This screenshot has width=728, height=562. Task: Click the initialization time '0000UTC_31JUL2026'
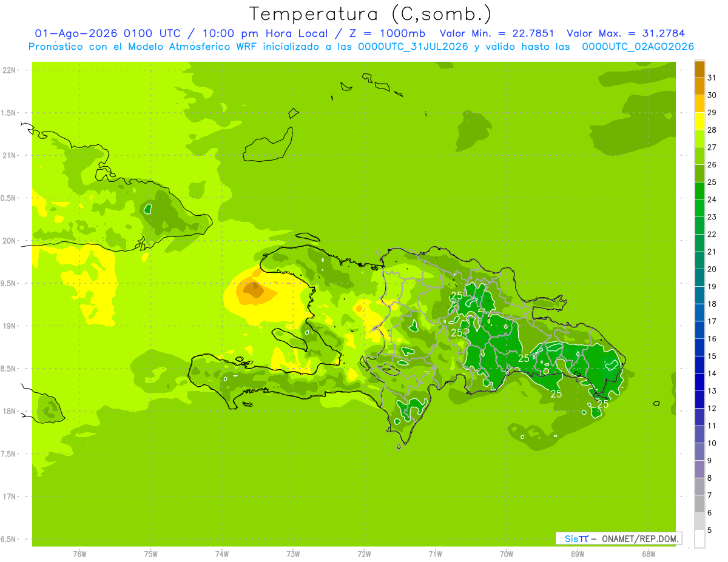(413, 47)
